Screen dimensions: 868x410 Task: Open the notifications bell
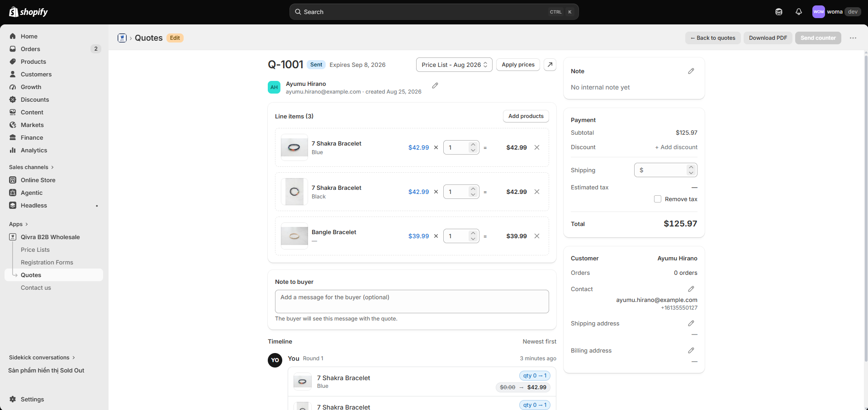tap(799, 12)
